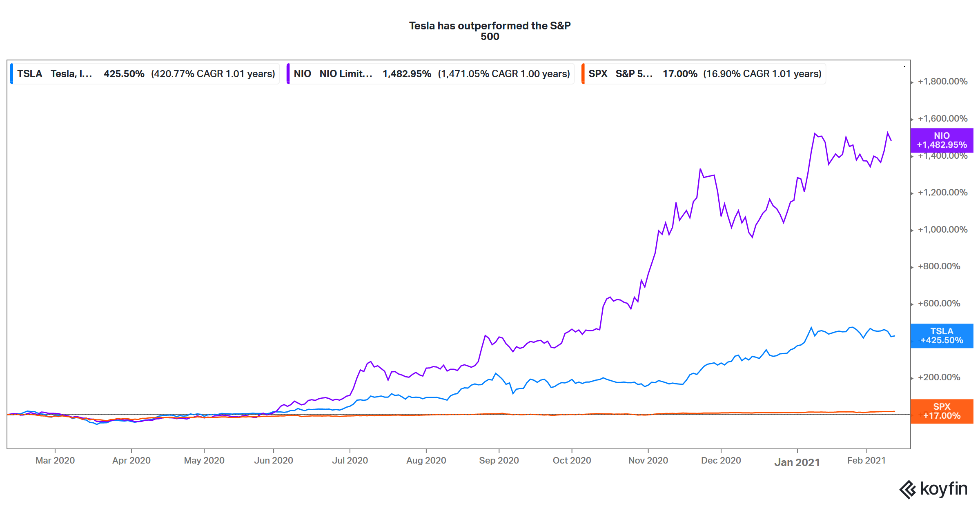Viewport: 980px width, 506px height.
Task: Click the 'Apr 2020' axis label
Action: coord(131,460)
